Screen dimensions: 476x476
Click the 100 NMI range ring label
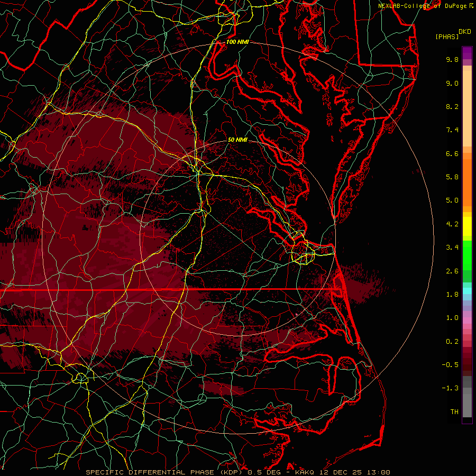point(237,42)
